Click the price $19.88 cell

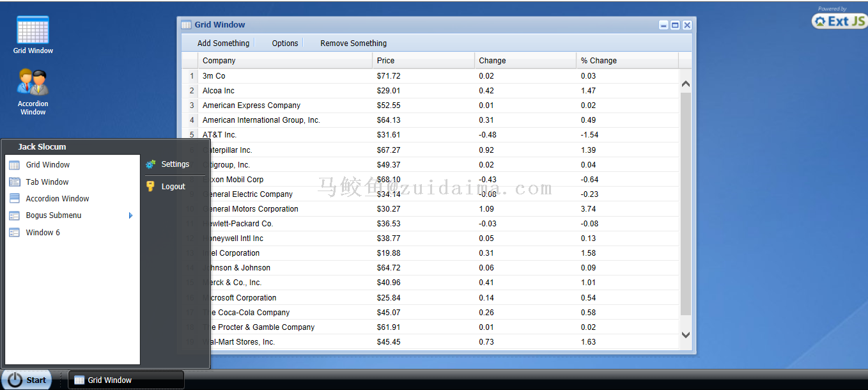tap(423, 253)
